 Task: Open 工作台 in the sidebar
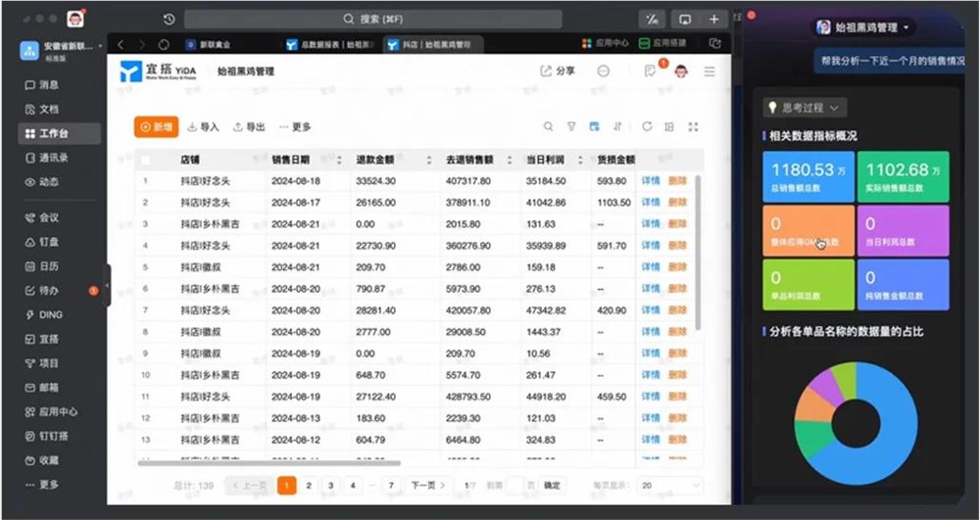[x=59, y=133]
